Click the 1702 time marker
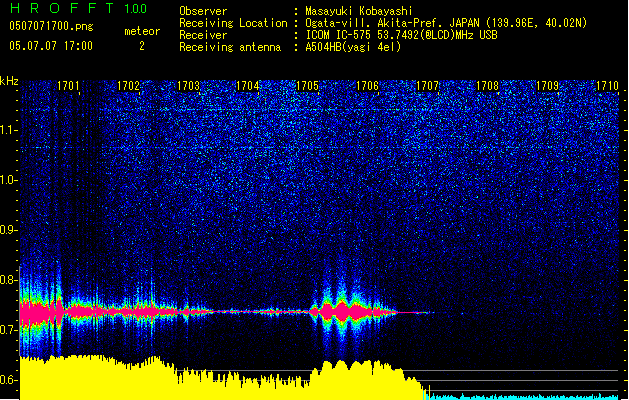Screen dimensions: 629x400 [128, 86]
